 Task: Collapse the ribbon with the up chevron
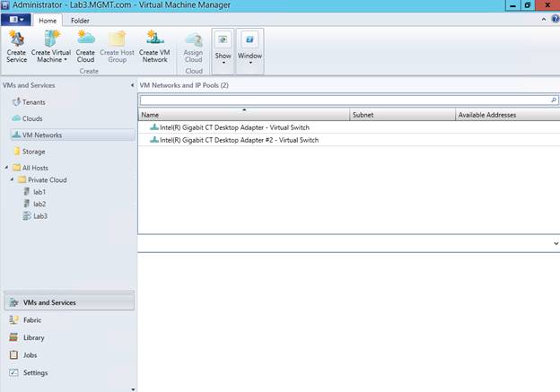point(544,19)
